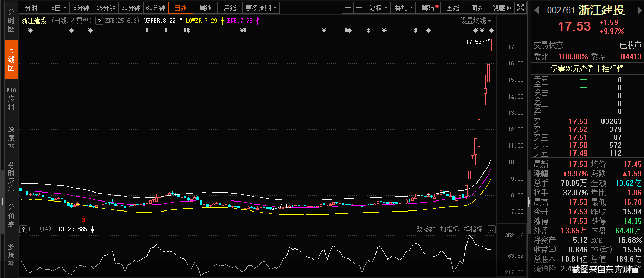Click 已收市 trading status text

(x=630, y=45)
